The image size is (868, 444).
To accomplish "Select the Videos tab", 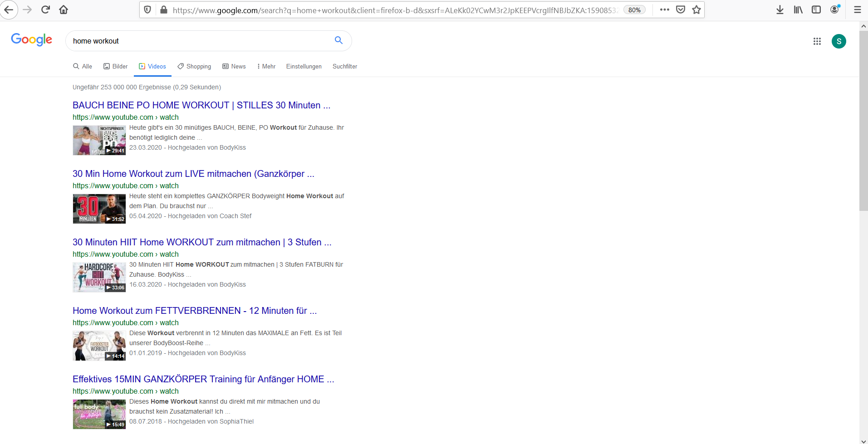I will click(x=152, y=66).
